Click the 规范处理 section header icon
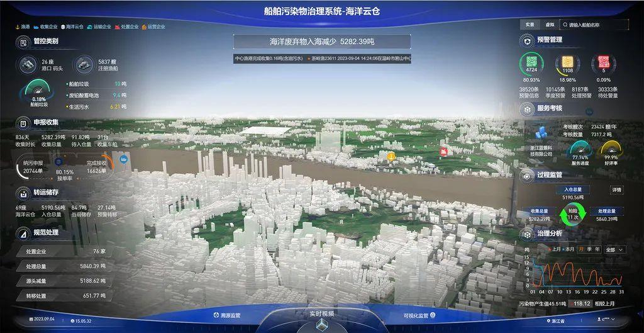644x333 pixels. pyautogui.click(x=23, y=233)
